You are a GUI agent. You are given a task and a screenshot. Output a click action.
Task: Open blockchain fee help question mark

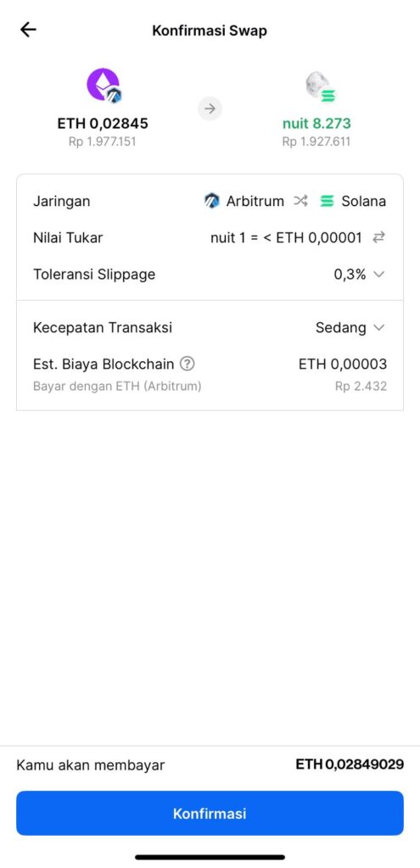coord(188,364)
